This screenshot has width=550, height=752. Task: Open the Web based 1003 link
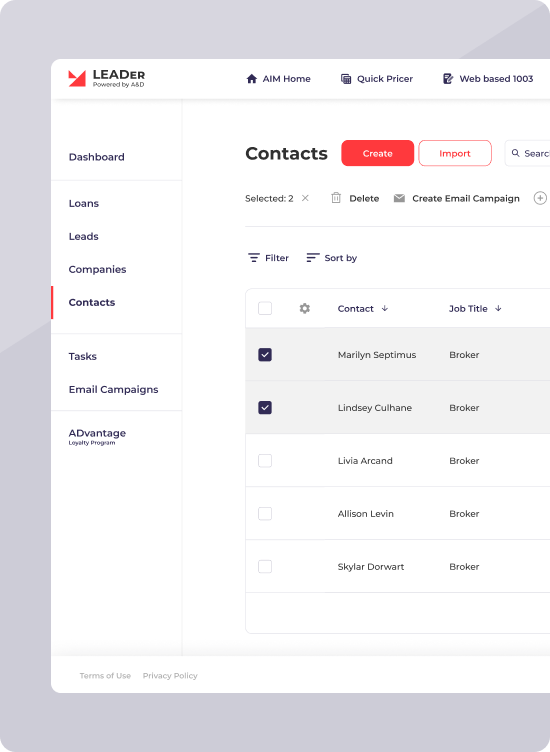pos(488,79)
